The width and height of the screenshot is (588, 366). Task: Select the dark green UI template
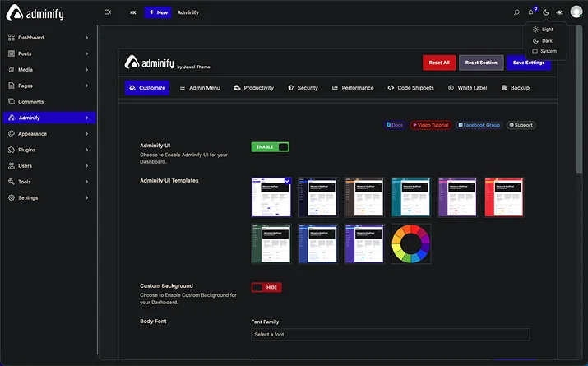click(271, 243)
